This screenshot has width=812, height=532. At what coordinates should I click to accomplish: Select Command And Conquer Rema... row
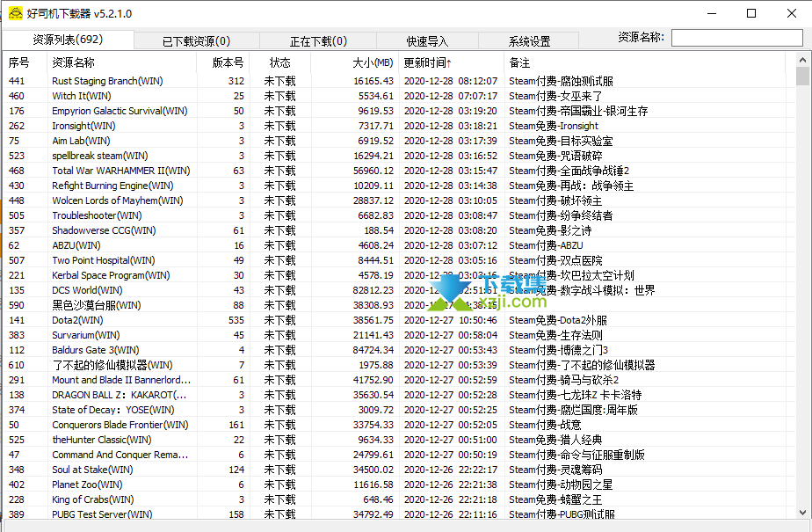(400, 455)
